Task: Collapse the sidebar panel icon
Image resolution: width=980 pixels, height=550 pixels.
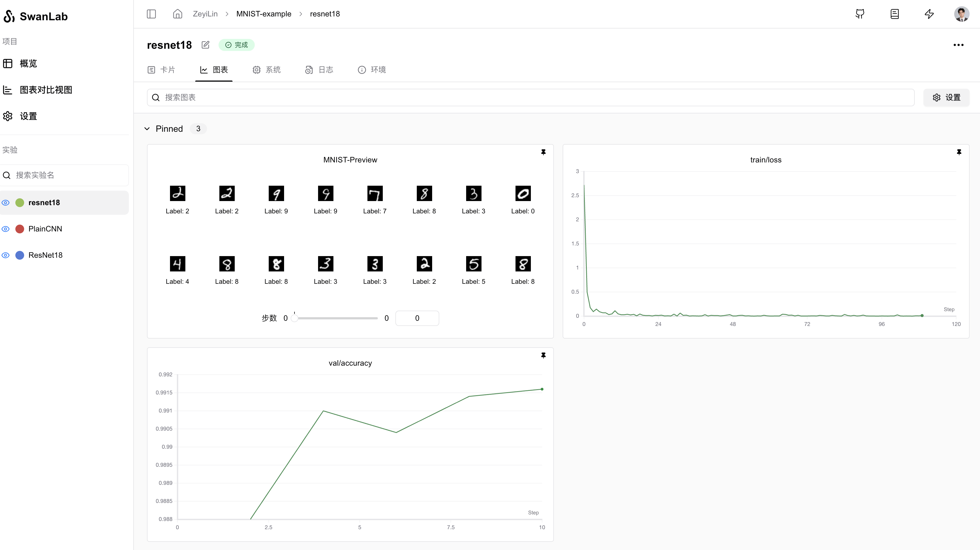Action: 151,14
